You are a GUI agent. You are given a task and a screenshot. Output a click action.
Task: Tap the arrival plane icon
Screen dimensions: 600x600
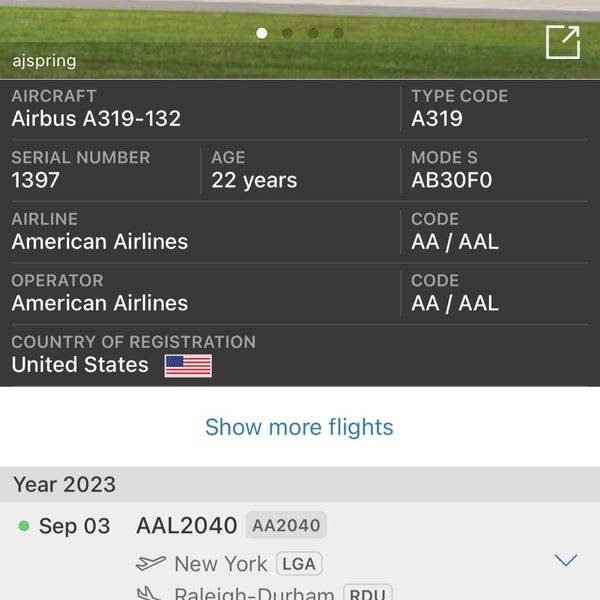149,593
